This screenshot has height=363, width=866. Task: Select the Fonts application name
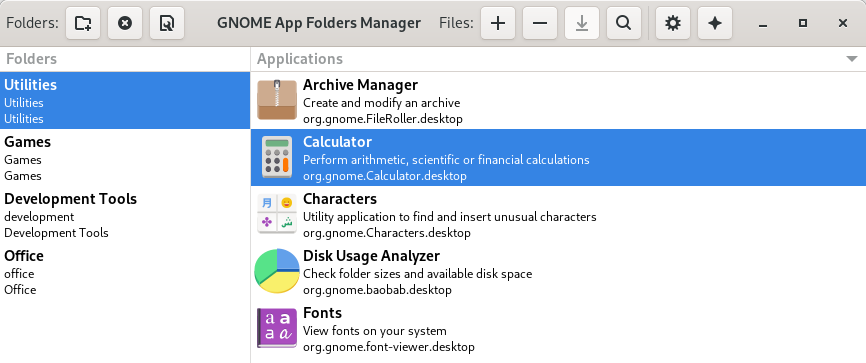click(323, 313)
